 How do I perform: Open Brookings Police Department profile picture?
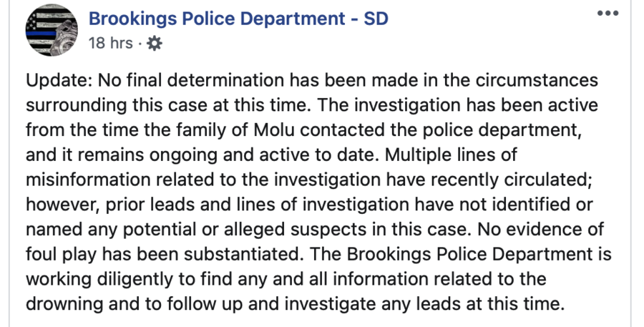click(x=52, y=30)
